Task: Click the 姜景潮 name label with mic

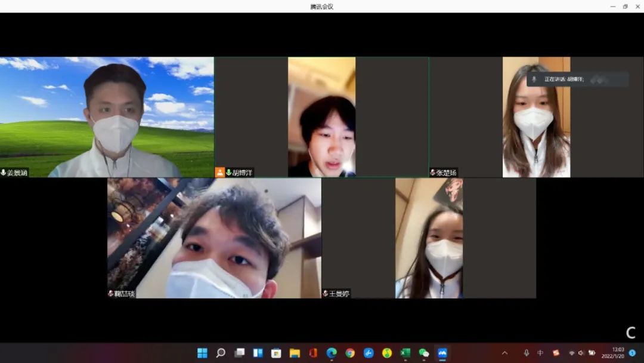Action: click(15, 173)
